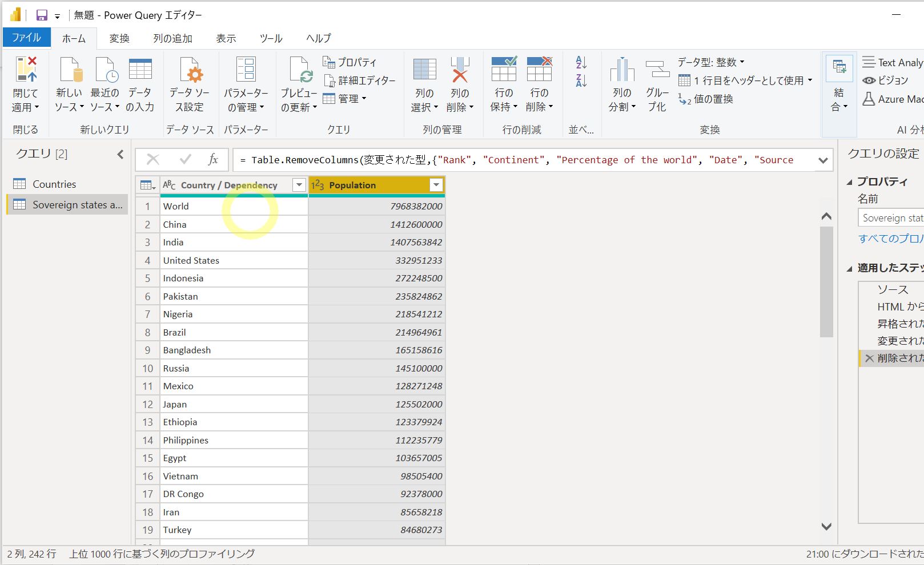Sort descending with Z-A icon
The height and width of the screenshot is (565, 924).
point(581,80)
